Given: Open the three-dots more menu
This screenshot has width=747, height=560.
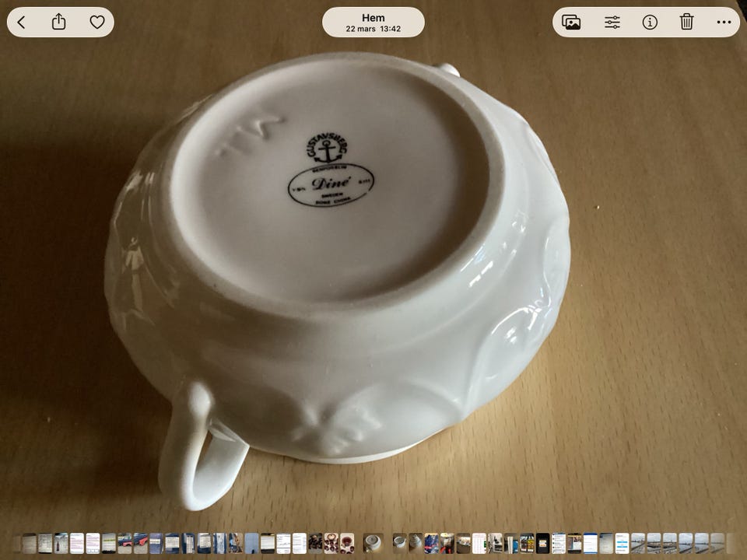Looking at the screenshot, I should [724, 22].
